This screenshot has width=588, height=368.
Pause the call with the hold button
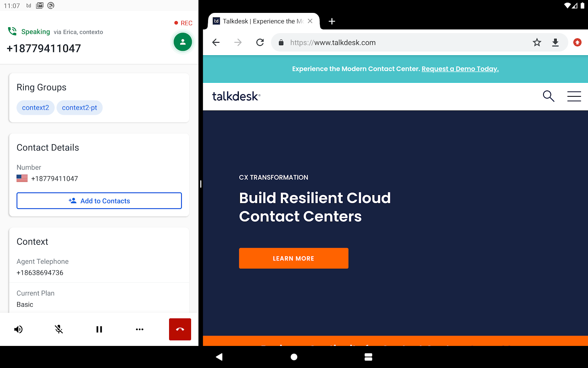[99, 329]
